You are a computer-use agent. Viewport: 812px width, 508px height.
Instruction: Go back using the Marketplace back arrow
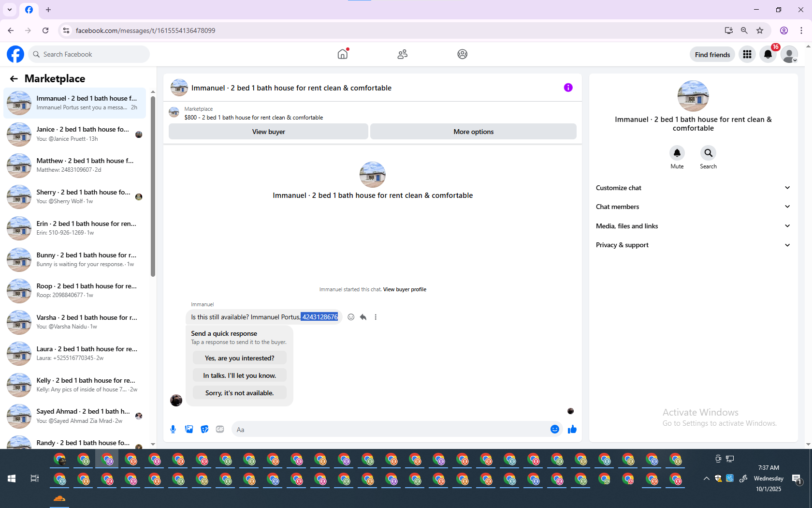tap(14, 79)
